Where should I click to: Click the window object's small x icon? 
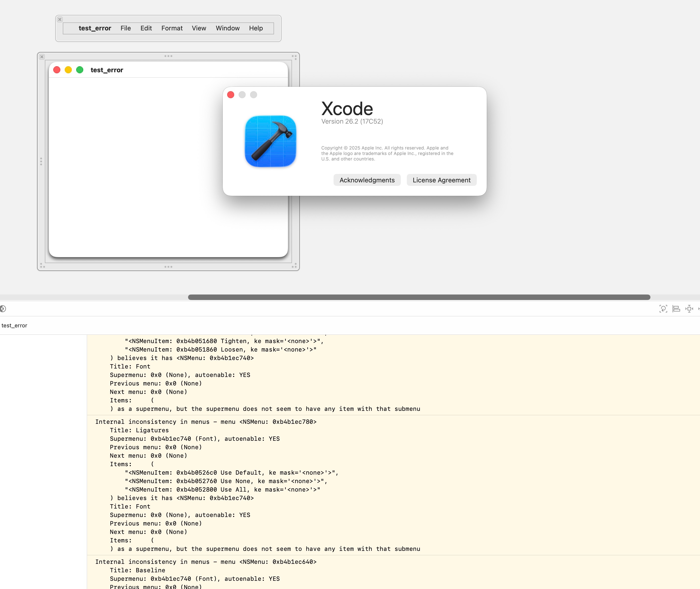[42, 57]
